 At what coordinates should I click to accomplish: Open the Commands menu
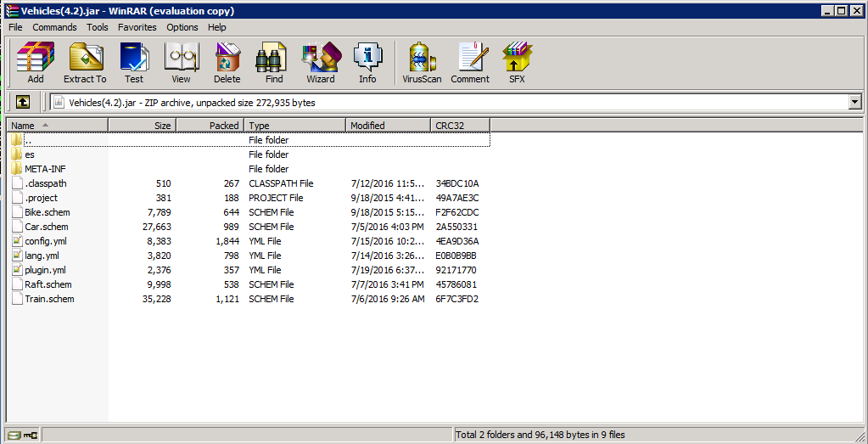[54, 27]
